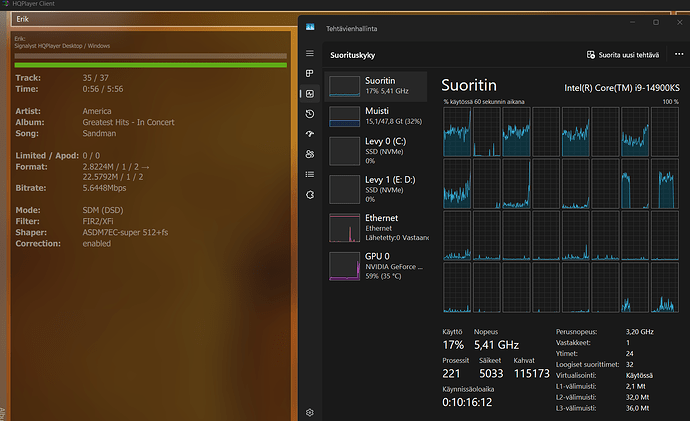Image resolution: width=690 pixels, height=421 pixels.
Task: Select GPU 0 NVIDIA GeForce entry
Action: (376, 266)
